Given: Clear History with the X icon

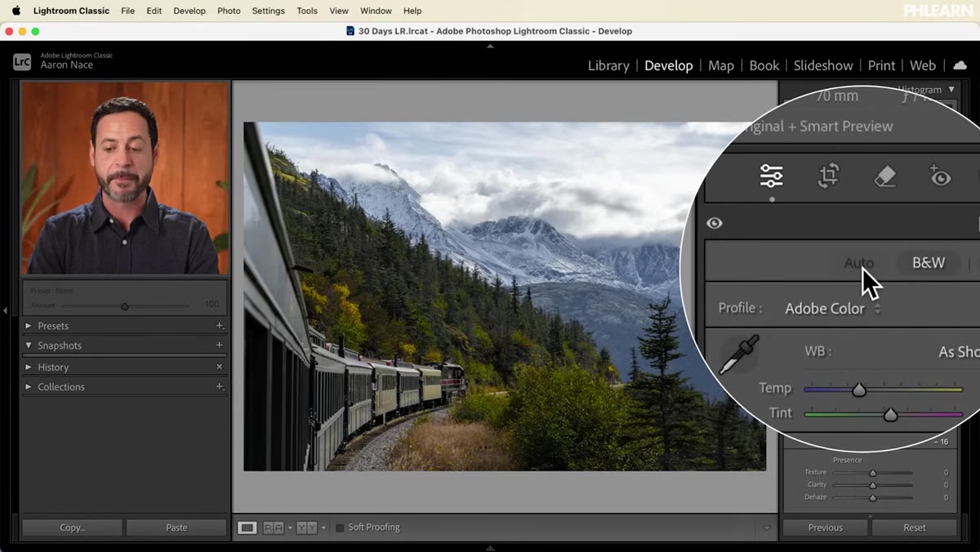Looking at the screenshot, I should click(219, 367).
